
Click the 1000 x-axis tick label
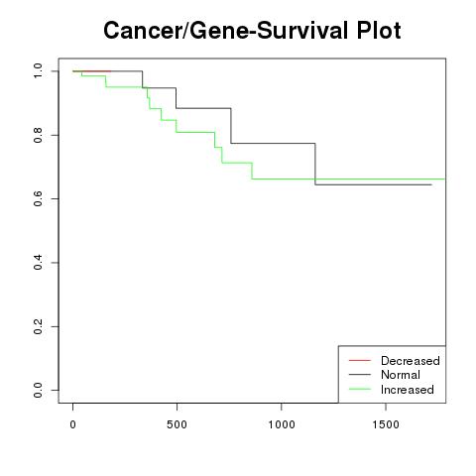pyautogui.click(x=282, y=424)
